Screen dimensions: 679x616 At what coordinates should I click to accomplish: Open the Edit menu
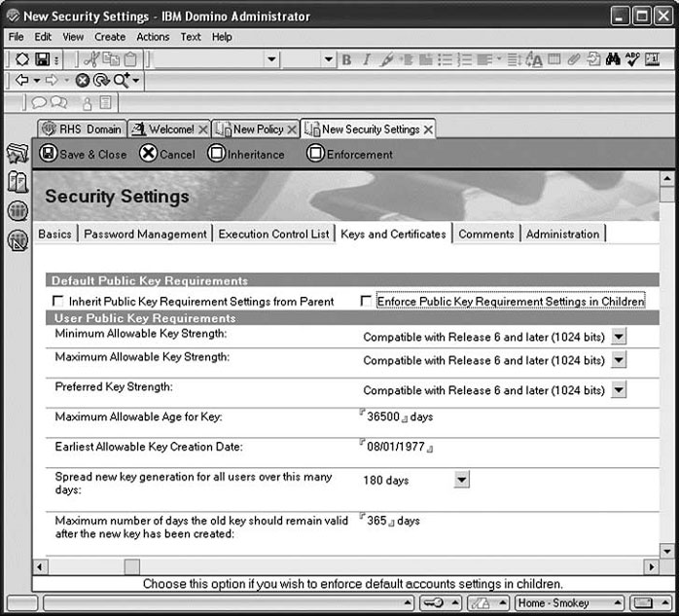[x=43, y=37]
